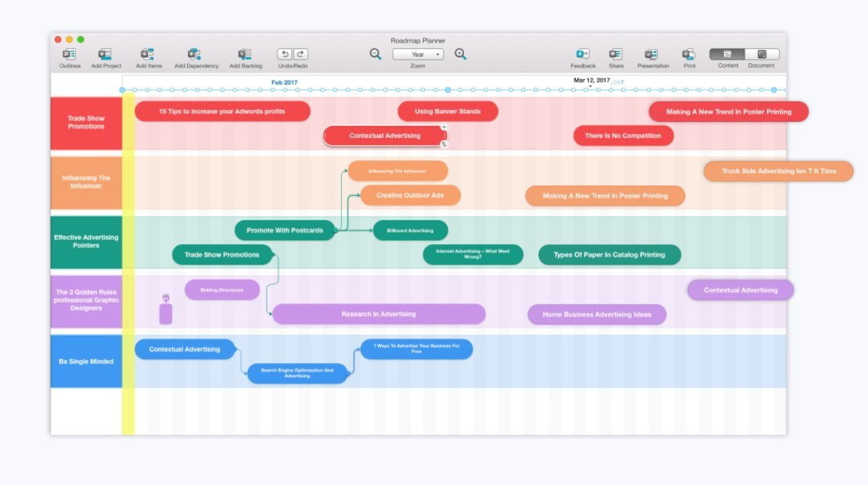Start Presentation mode
The image size is (868, 485).
click(x=652, y=54)
